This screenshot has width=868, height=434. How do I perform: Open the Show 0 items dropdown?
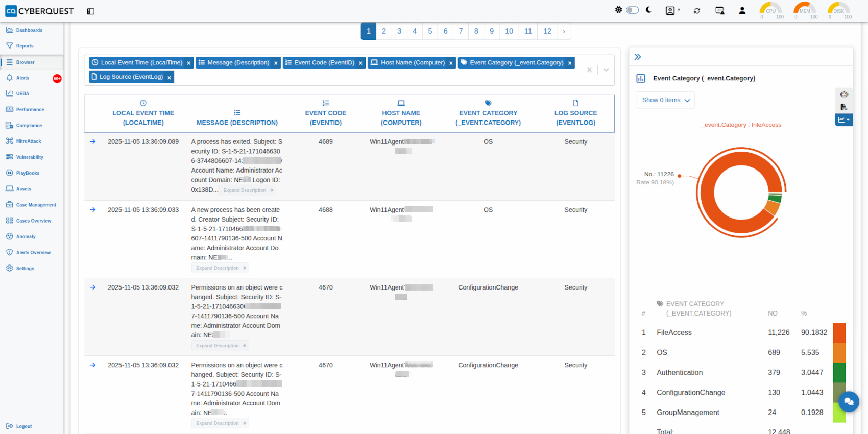coord(665,100)
